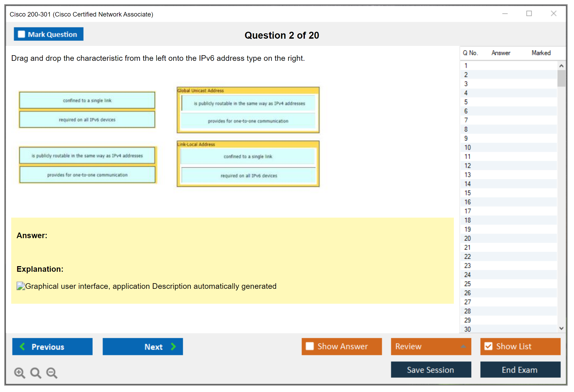The image size is (574, 392).
Task: Click the zoom in magnifier icon
Action: coord(19,373)
